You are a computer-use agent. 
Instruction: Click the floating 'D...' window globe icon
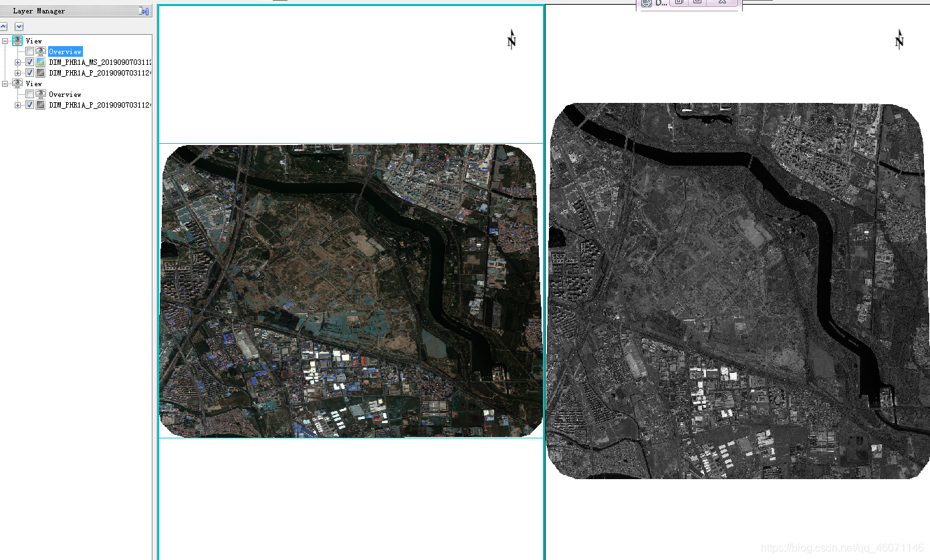pyautogui.click(x=646, y=3)
